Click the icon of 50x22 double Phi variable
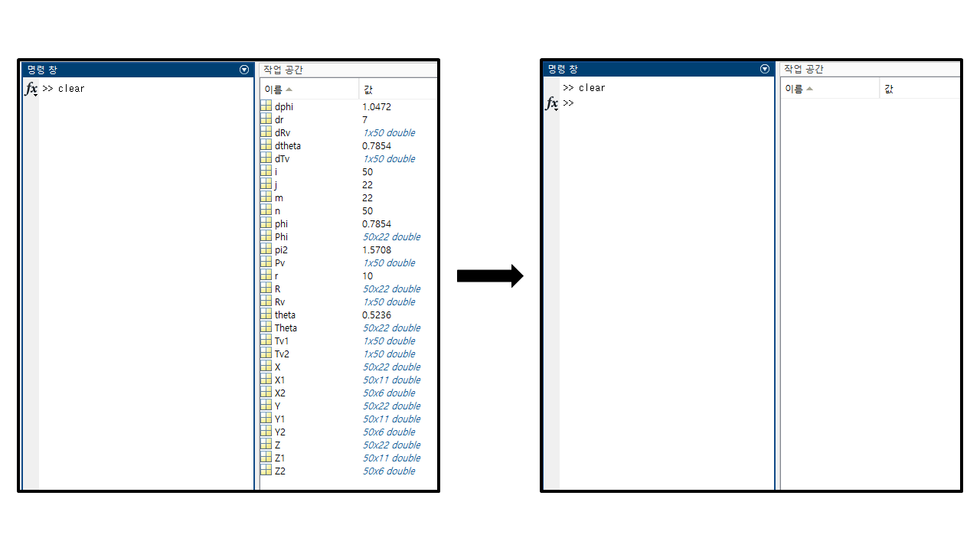980x551 pixels. [266, 236]
